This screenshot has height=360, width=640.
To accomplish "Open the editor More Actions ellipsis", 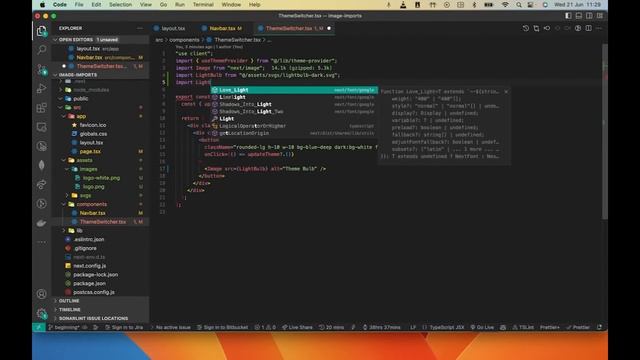I will point(599,28).
